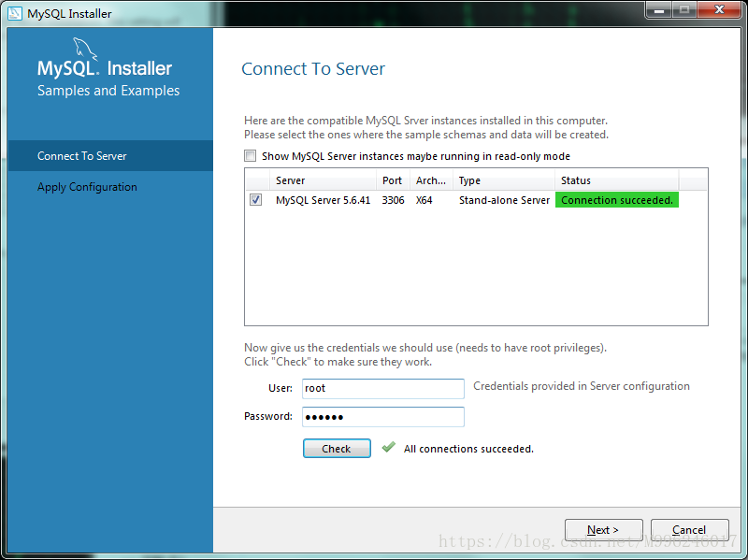Sort by the Arch... column header
Screen dimensions: 748x560
431,180
